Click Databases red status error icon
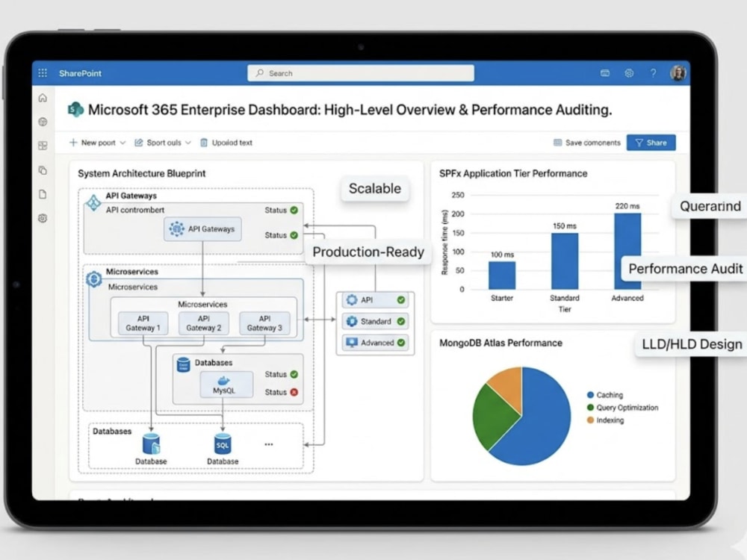747x560 pixels. click(294, 392)
